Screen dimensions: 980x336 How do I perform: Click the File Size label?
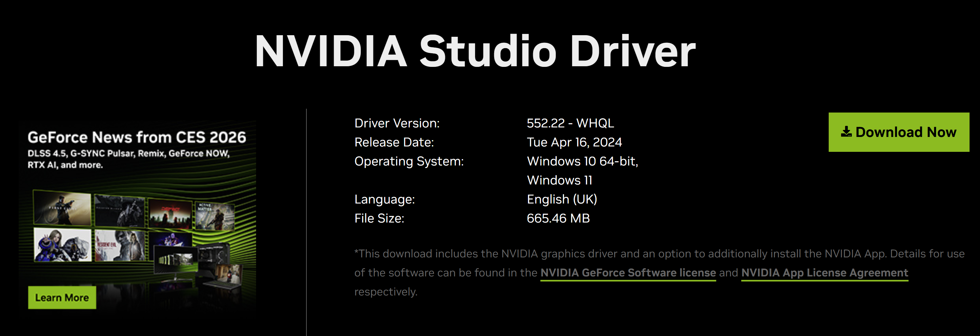379,218
